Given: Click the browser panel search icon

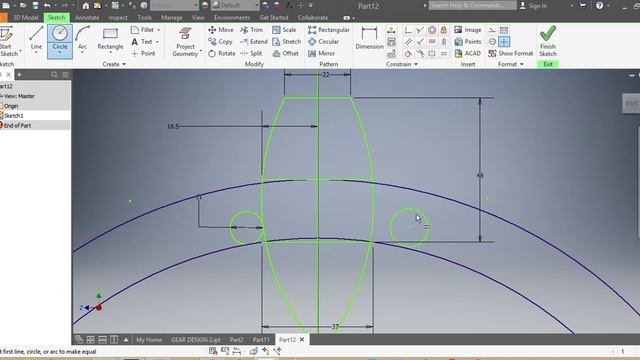Looking at the screenshot, I should tap(54, 75).
